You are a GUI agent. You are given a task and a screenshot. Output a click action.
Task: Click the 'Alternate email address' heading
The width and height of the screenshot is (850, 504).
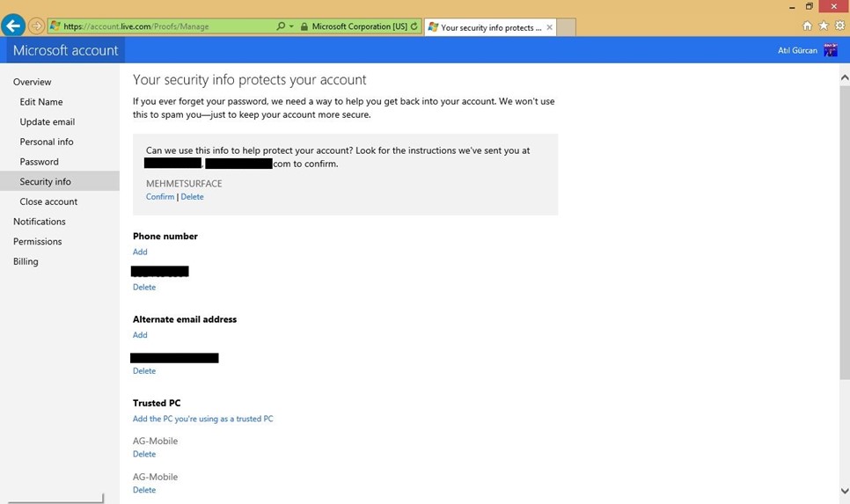pyautogui.click(x=184, y=320)
